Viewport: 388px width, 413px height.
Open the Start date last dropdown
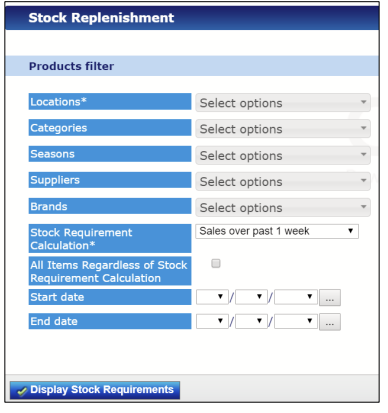(x=296, y=296)
